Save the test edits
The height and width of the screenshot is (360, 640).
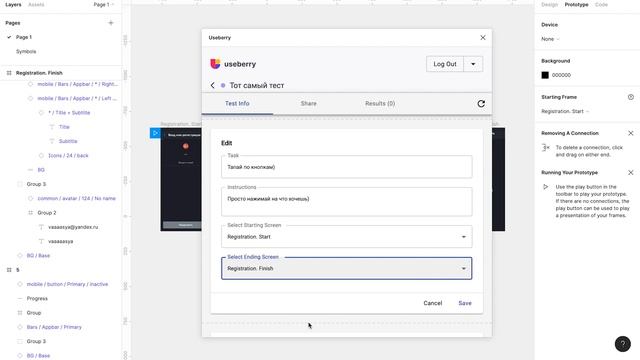coord(465,303)
